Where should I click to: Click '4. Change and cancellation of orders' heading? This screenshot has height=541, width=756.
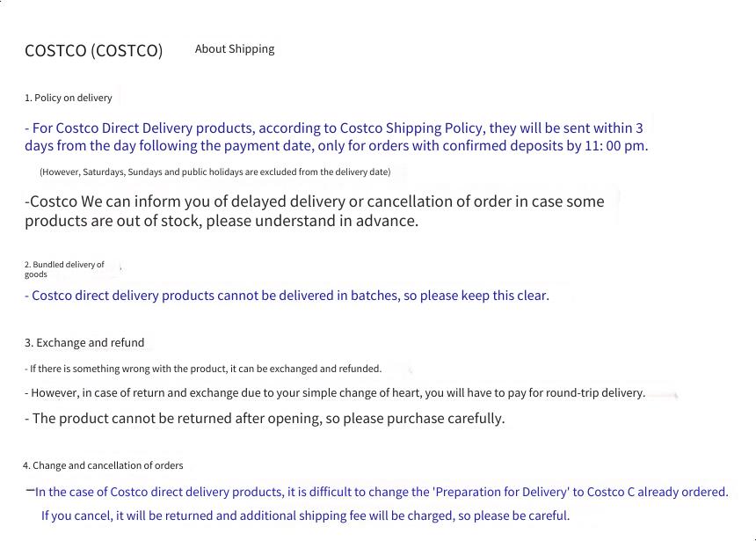(103, 465)
